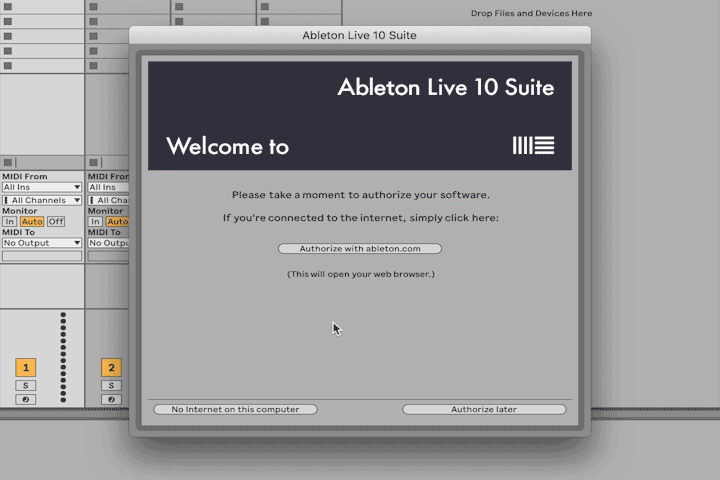Click track 1 "Monitor" label

tap(20, 211)
